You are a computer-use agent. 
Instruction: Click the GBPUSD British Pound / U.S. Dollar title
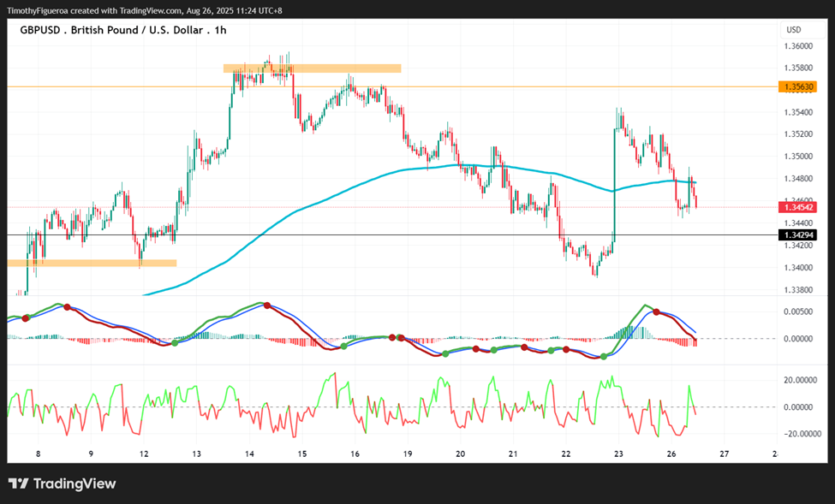click(123, 30)
